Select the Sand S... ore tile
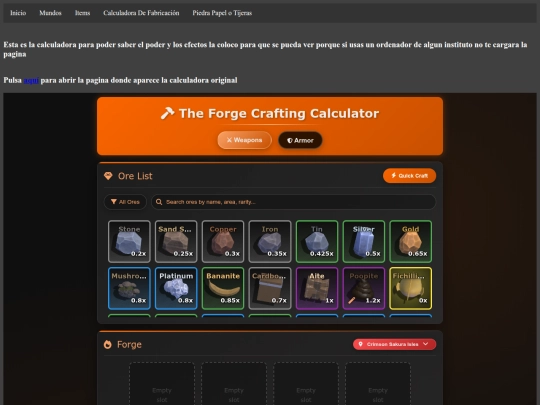540x405 pixels. pos(176,241)
